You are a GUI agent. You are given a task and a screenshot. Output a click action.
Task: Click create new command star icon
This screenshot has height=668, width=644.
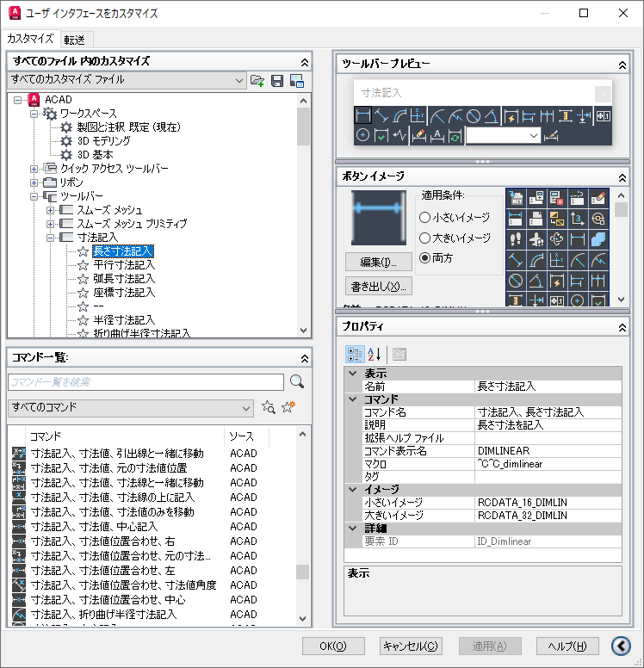pyautogui.click(x=288, y=407)
